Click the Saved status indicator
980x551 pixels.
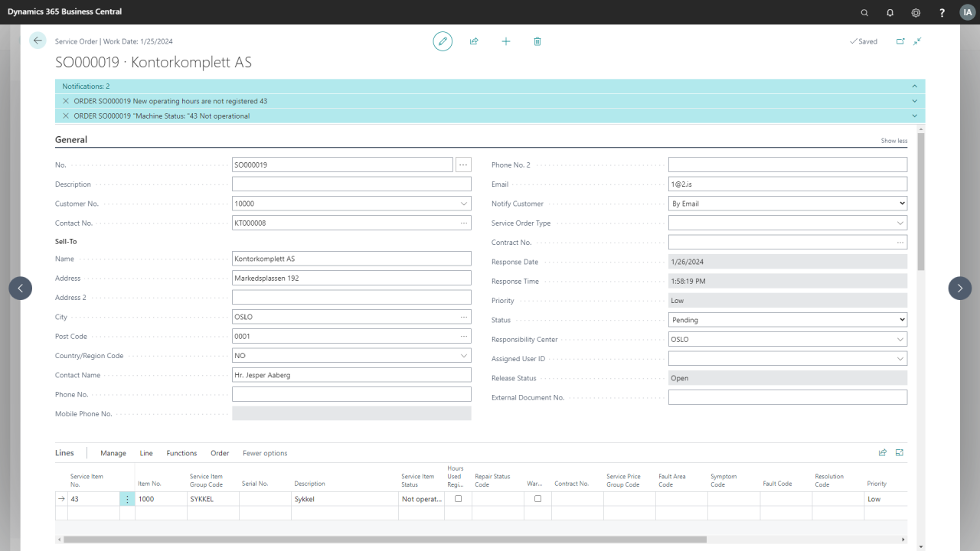click(x=864, y=41)
